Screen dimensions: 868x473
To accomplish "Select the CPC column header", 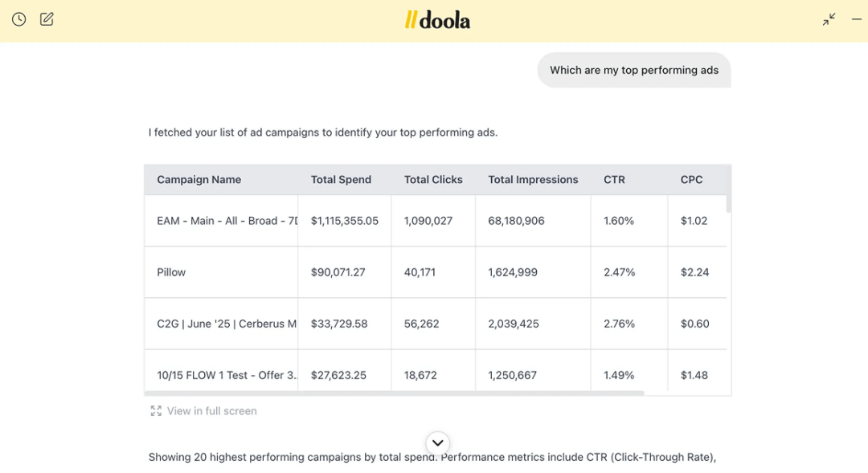I will [691, 180].
